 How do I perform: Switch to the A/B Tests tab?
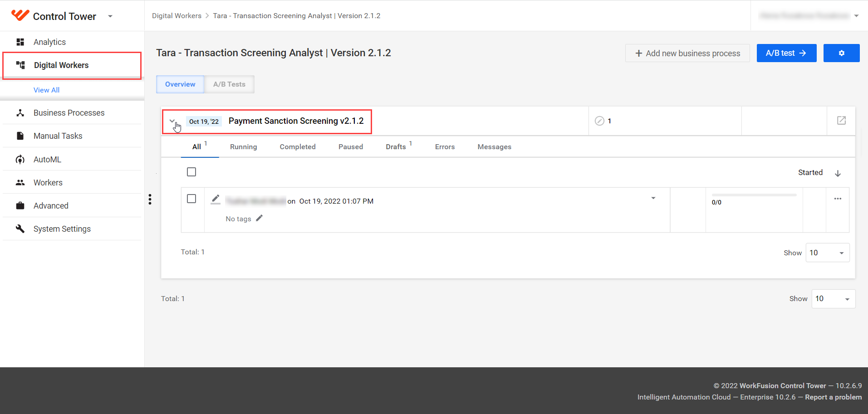pos(229,84)
